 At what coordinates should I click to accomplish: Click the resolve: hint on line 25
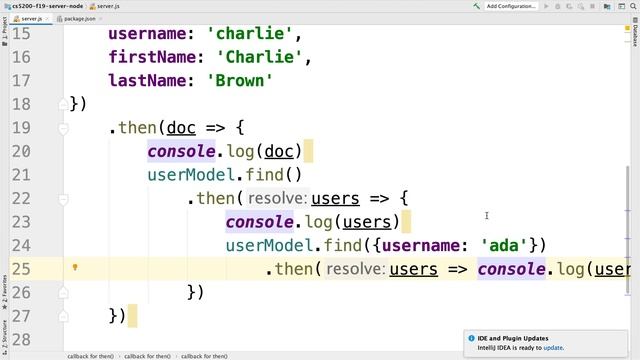[356, 269]
